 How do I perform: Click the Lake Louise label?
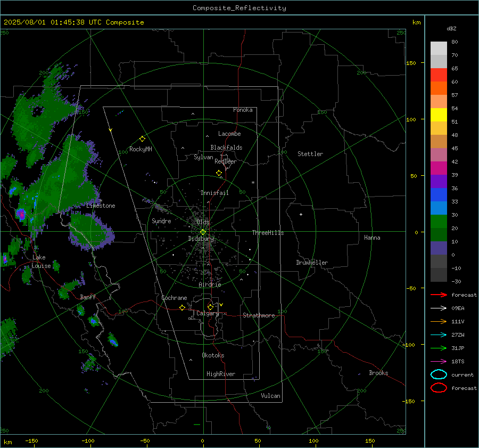click(41, 262)
